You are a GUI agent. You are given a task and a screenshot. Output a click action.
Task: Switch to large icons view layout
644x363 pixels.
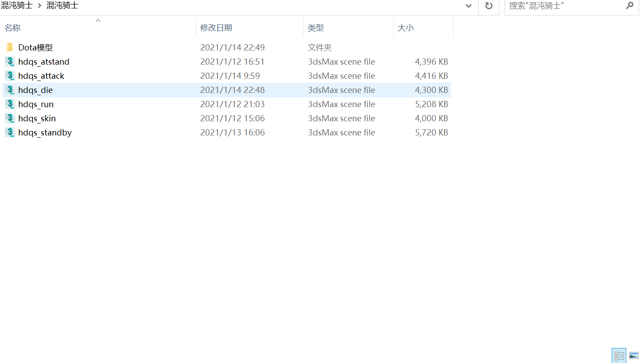pos(634,355)
